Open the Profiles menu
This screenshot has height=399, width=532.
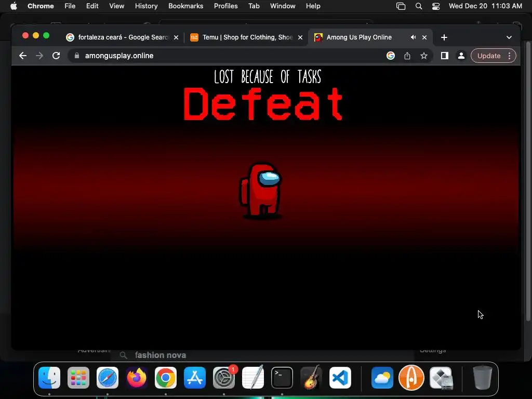pyautogui.click(x=225, y=6)
